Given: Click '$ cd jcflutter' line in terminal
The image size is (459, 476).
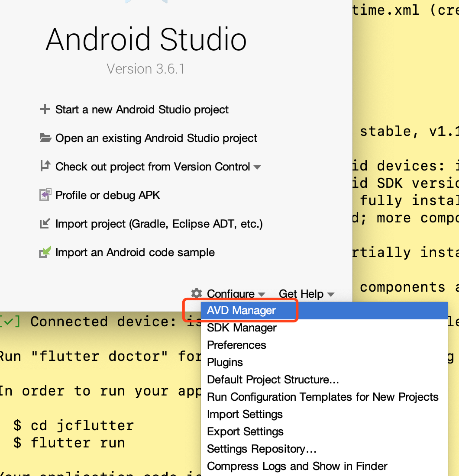Looking at the screenshot, I should (x=74, y=426).
